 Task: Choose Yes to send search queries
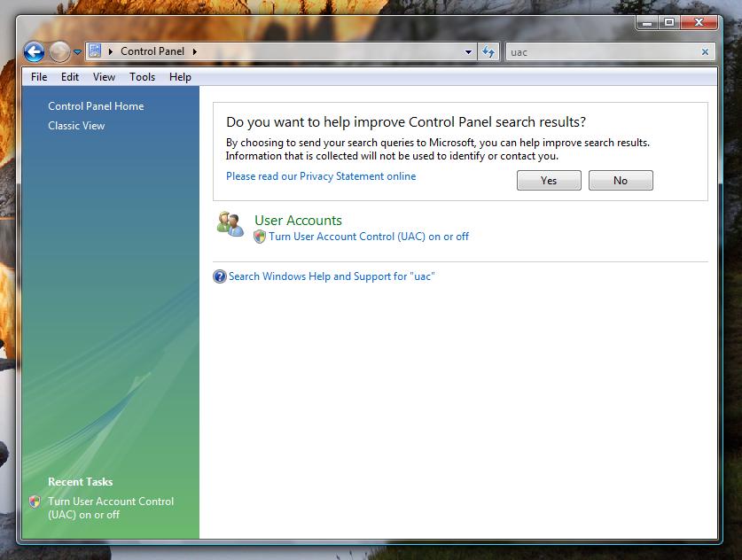pyautogui.click(x=549, y=181)
